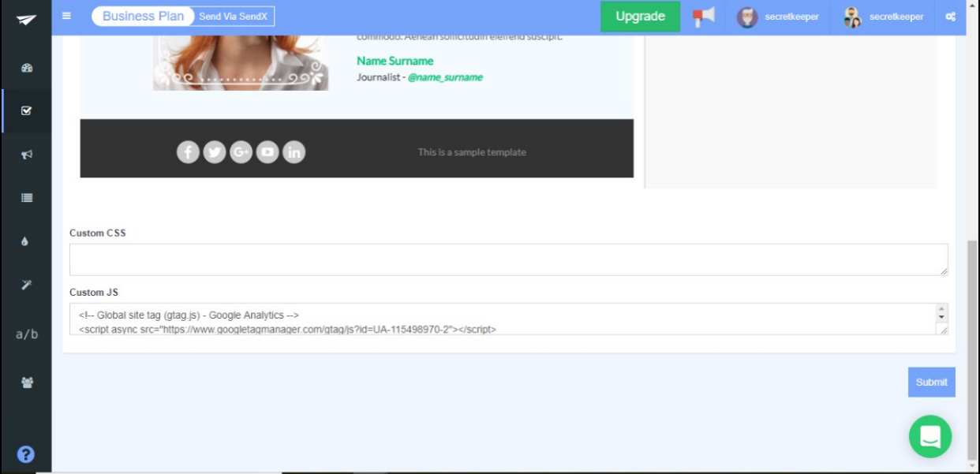Open the dashboard from the sidebar
The height and width of the screenshot is (474, 980).
pyautogui.click(x=27, y=68)
